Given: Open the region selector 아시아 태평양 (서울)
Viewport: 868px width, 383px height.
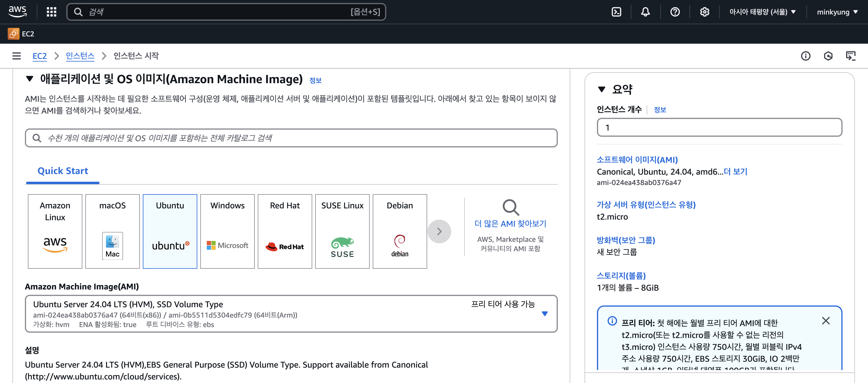Looking at the screenshot, I should click(762, 12).
